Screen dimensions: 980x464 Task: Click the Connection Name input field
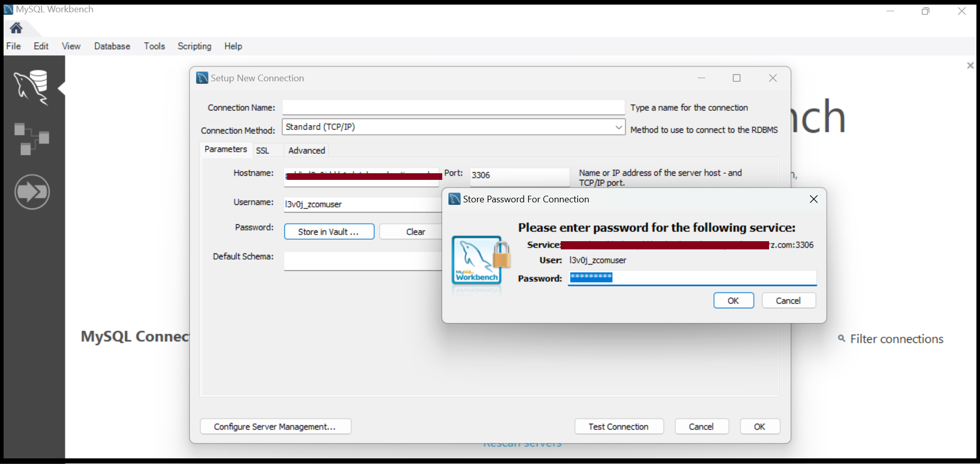click(453, 107)
